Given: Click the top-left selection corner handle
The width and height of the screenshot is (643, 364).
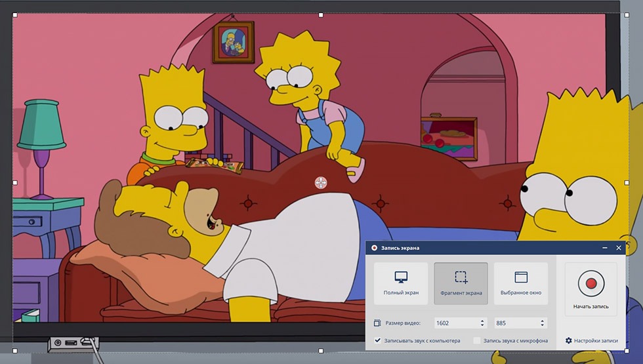Looking at the screenshot, I should tap(15, 15).
